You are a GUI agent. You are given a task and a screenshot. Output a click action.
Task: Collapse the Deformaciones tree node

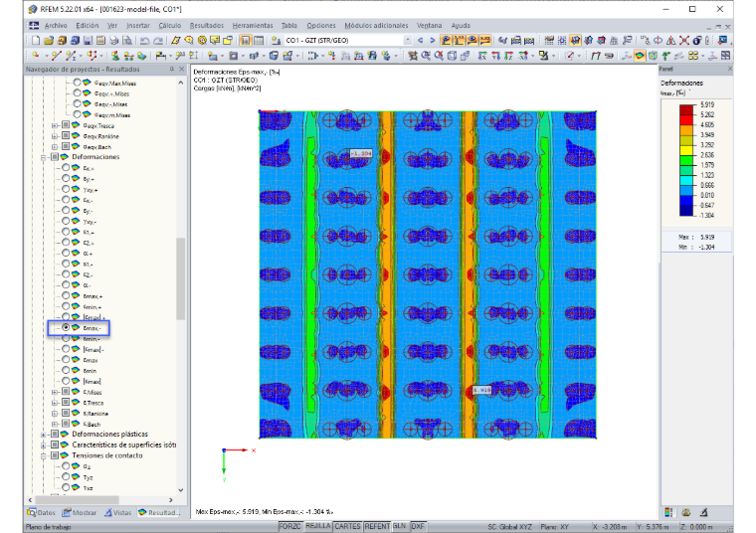(x=44, y=157)
